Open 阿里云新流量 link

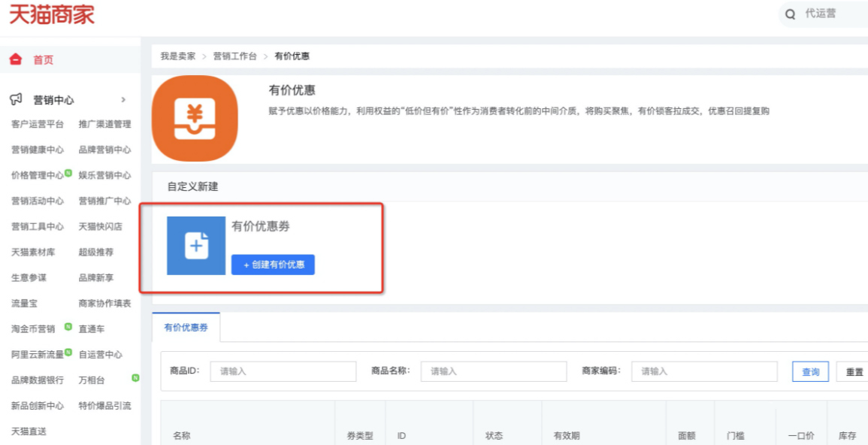(37, 355)
